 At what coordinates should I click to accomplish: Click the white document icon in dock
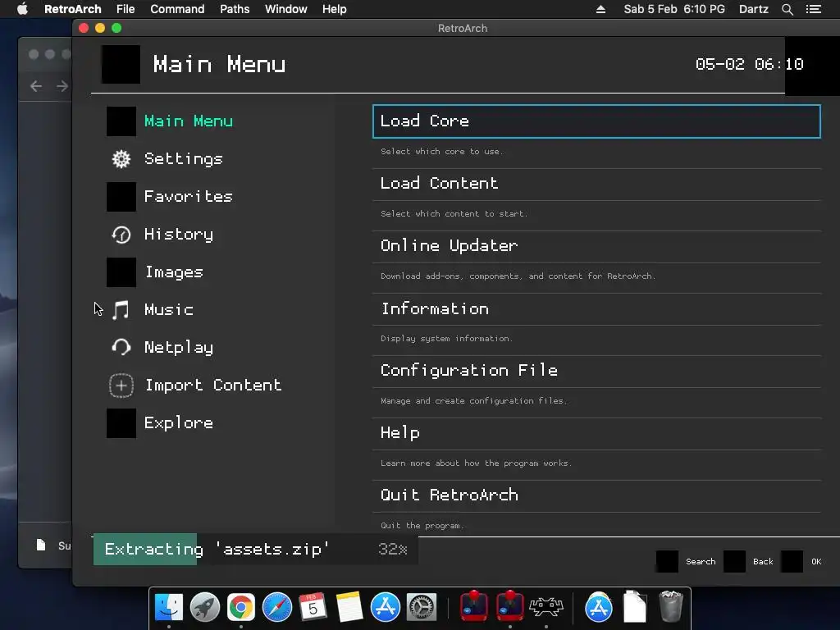click(635, 606)
